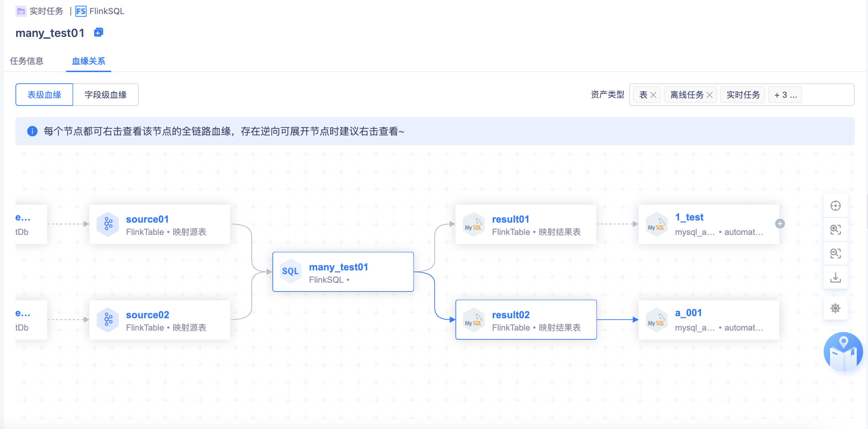
Task: Remove the 表 asset type tag
Action: click(653, 95)
